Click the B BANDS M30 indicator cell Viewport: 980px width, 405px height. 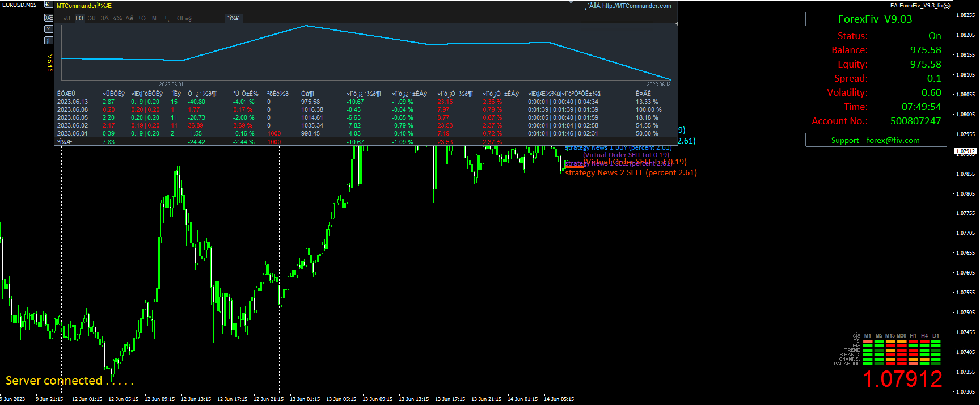[902, 355]
